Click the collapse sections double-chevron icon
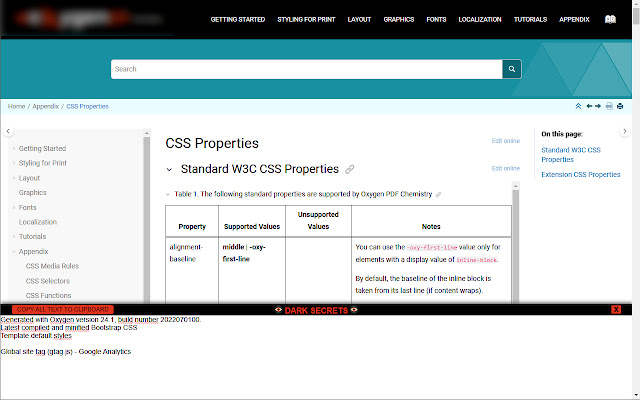Viewport: 640px width, 400px height. point(578,106)
